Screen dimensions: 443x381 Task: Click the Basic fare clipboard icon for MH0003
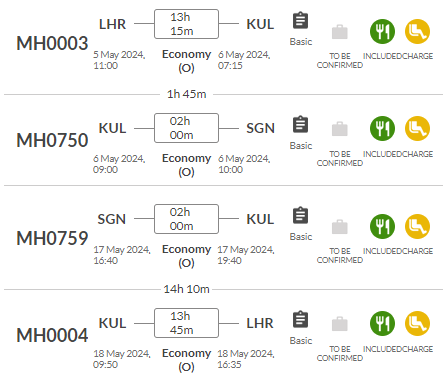point(300,21)
